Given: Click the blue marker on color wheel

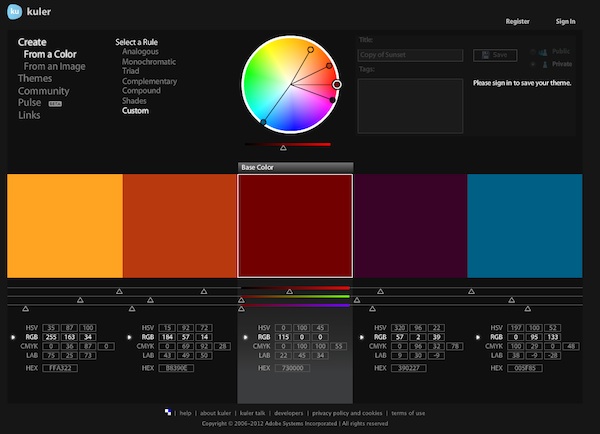Looking at the screenshot, I should pos(264,123).
